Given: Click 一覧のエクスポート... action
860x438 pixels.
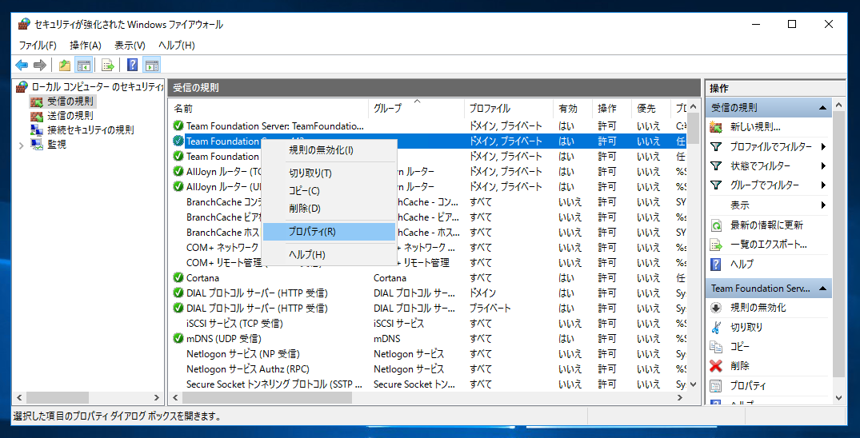Looking at the screenshot, I should pos(768,244).
